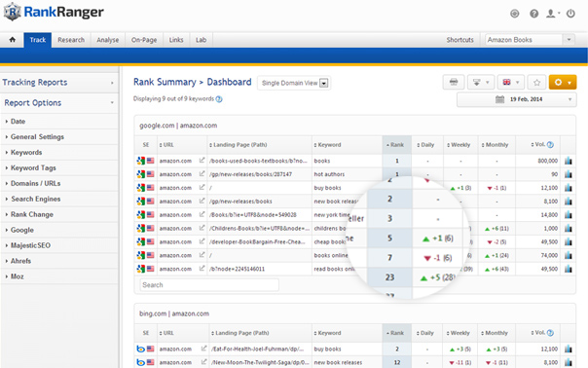Image resolution: width=588 pixels, height=368 pixels.
Task: Open the Single Domain View dropdown
Action: [294, 83]
